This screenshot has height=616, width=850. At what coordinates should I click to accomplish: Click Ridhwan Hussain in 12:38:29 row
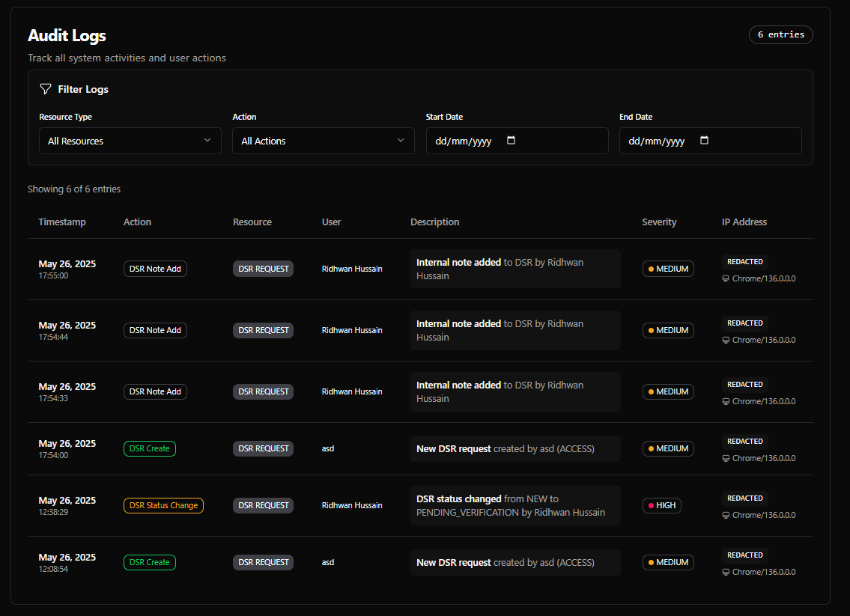tap(352, 505)
